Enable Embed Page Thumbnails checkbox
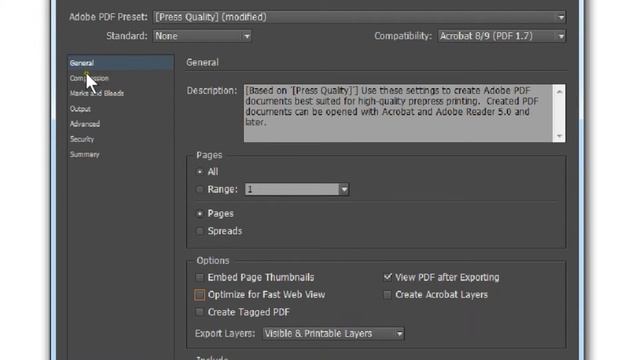The image size is (640, 360). click(200, 278)
